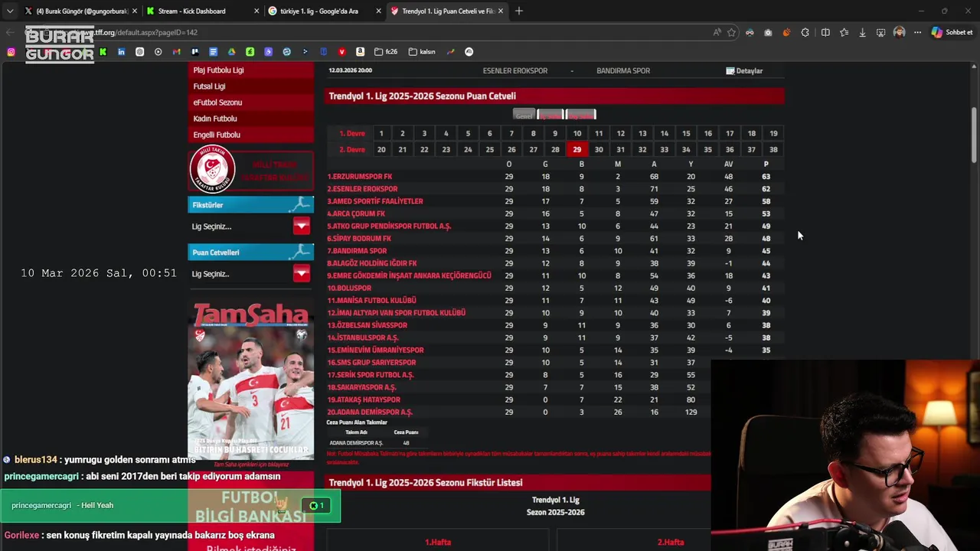Click 1.Hafta fixture heading
The image size is (980, 551).
pos(438,542)
